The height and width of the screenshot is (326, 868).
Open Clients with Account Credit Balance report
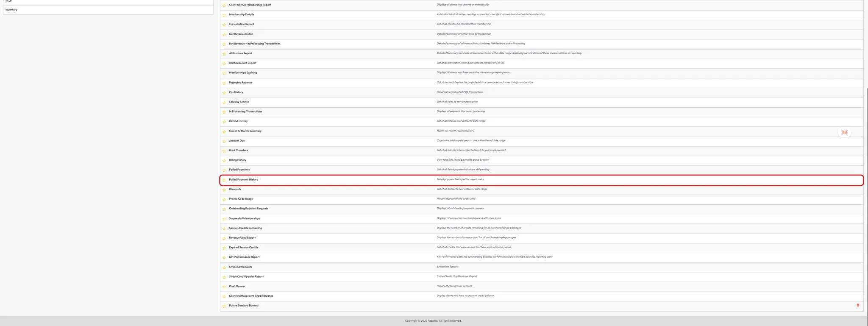[251, 296]
